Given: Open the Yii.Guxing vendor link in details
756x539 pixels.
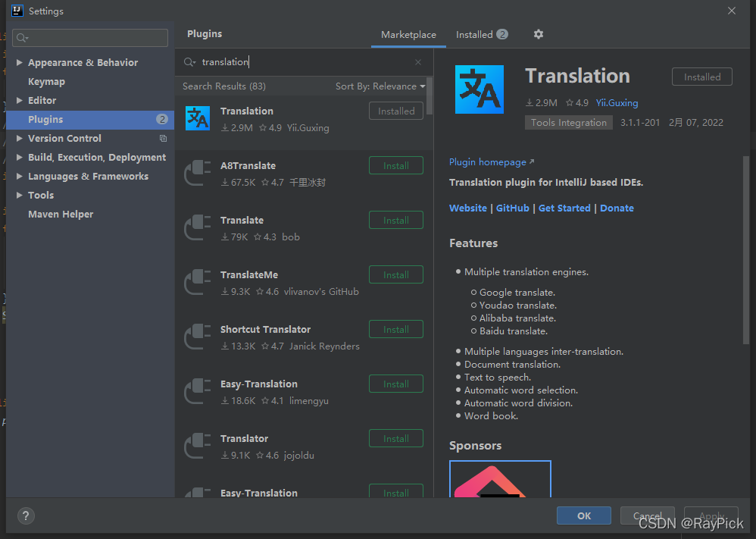Looking at the screenshot, I should 617,103.
